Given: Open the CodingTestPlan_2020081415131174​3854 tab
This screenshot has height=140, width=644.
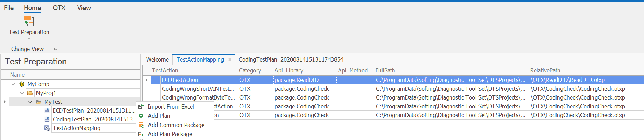Looking at the screenshot, I should [x=291, y=59].
